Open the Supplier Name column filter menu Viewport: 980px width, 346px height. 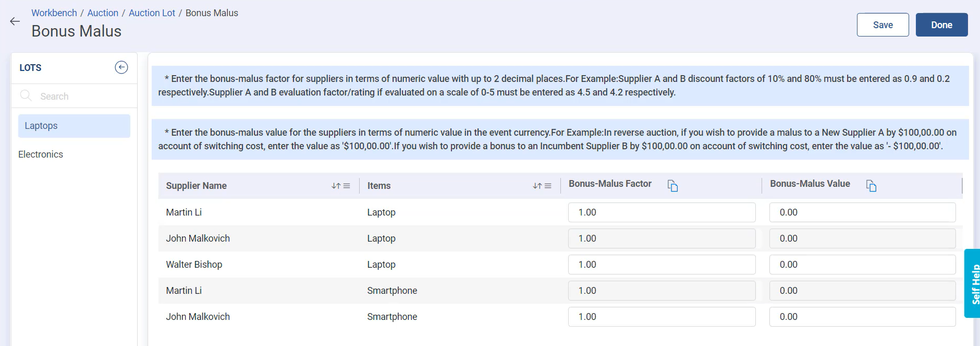pyautogui.click(x=347, y=186)
